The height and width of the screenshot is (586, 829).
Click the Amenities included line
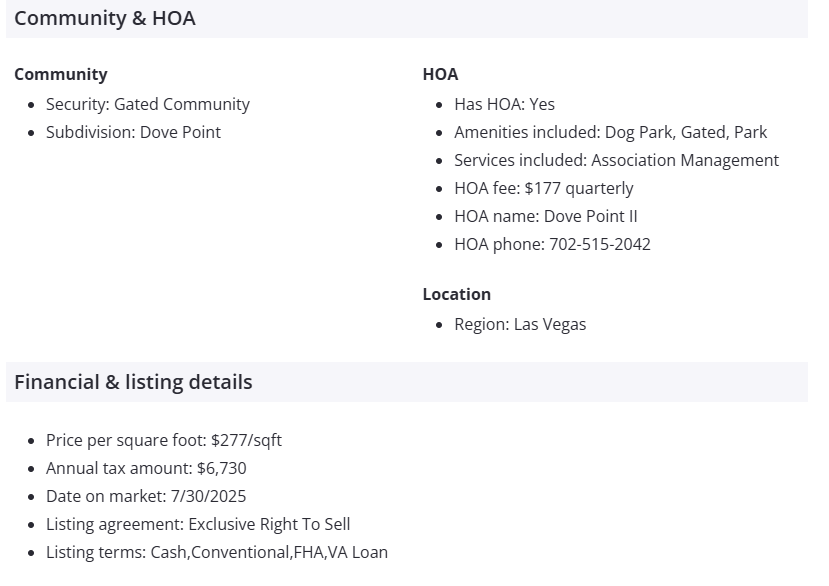click(610, 132)
